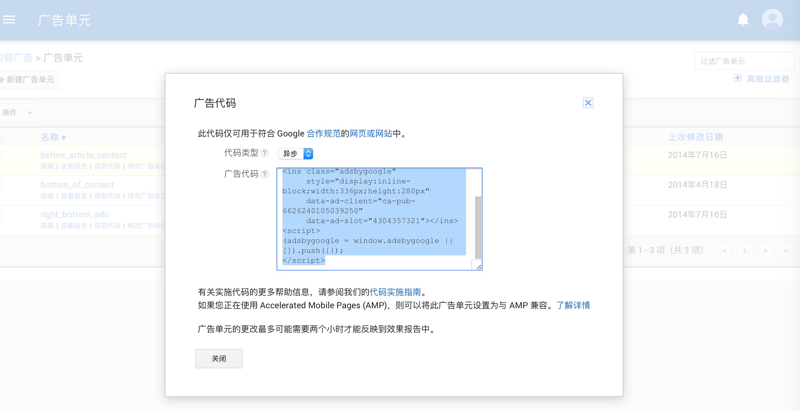
Task: Click 隐藏 under before_article_content
Action: [x=47, y=166]
